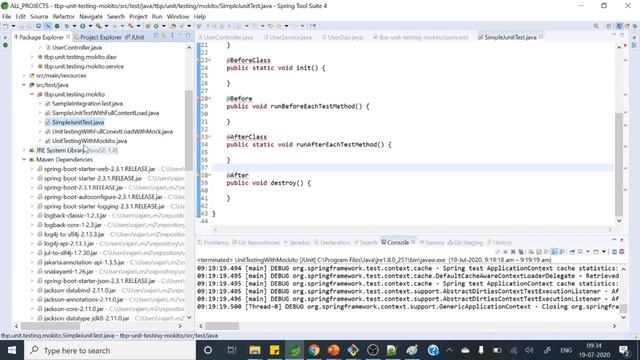Open the Debug button dropdown arrow
Image resolution: width=640 pixels, height=360 pixels.
click(74, 26)
